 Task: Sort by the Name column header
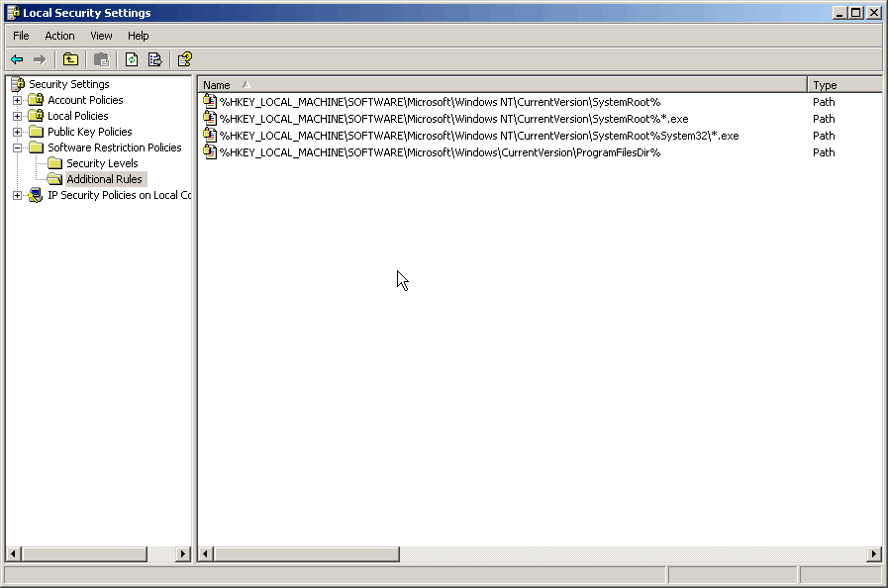(502, 85)
